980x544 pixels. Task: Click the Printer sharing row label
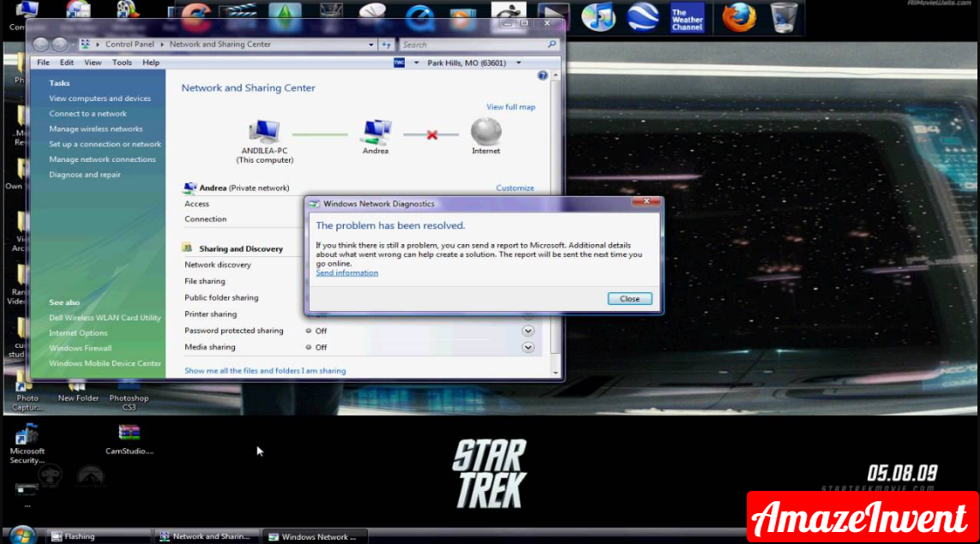211,314
